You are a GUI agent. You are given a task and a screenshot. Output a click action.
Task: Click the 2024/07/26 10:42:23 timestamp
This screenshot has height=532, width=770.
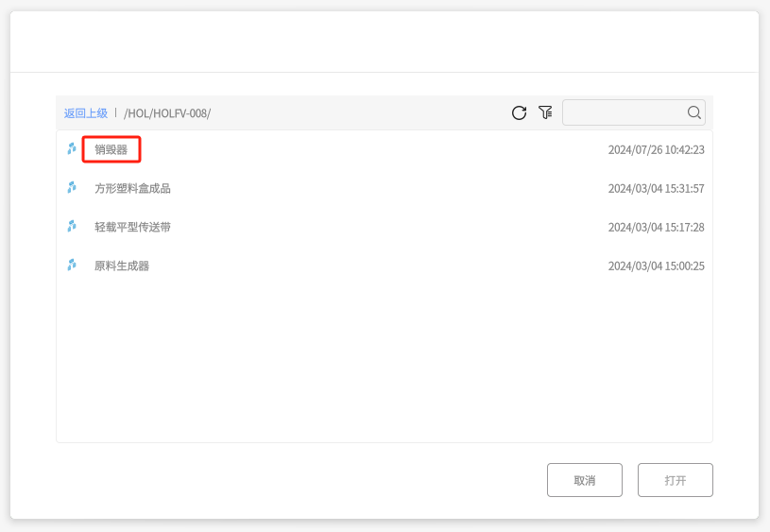656,149
